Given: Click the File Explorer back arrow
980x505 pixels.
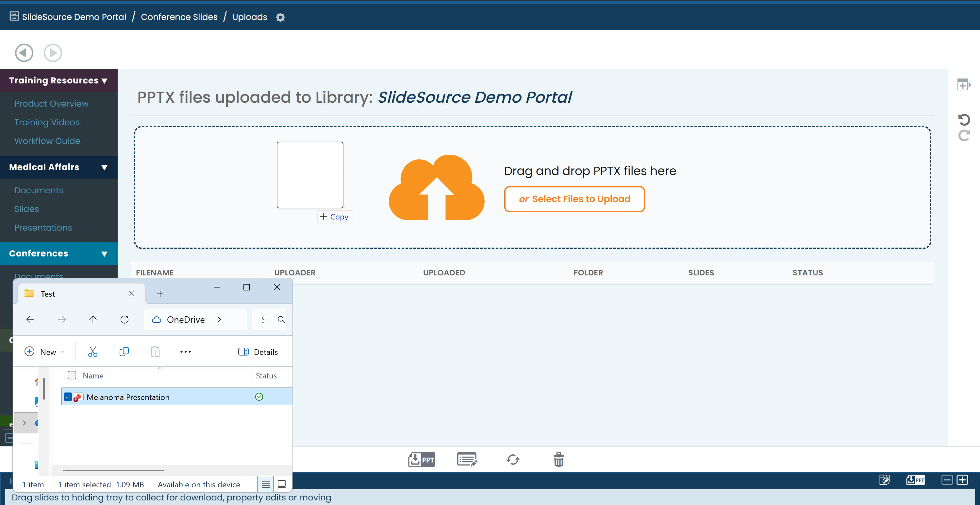Looking at the screenshot, I should pos(30,319).
